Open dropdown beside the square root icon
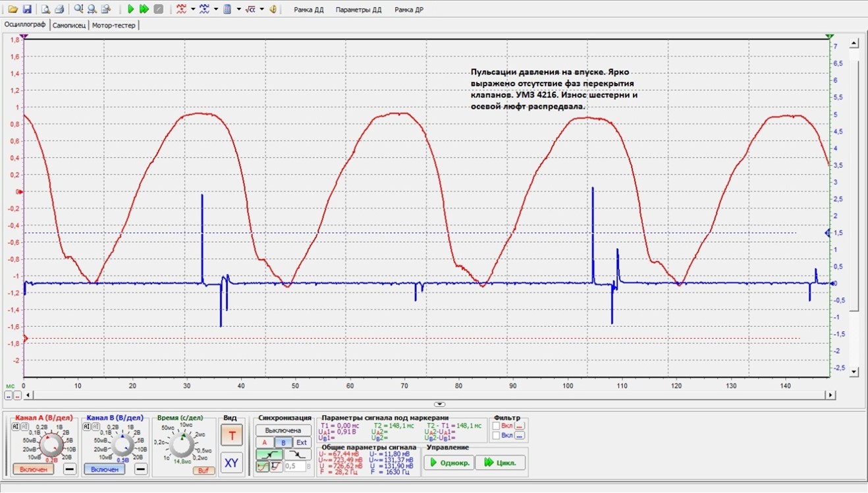This screenshot has width=868, height=493. (262, 9)
